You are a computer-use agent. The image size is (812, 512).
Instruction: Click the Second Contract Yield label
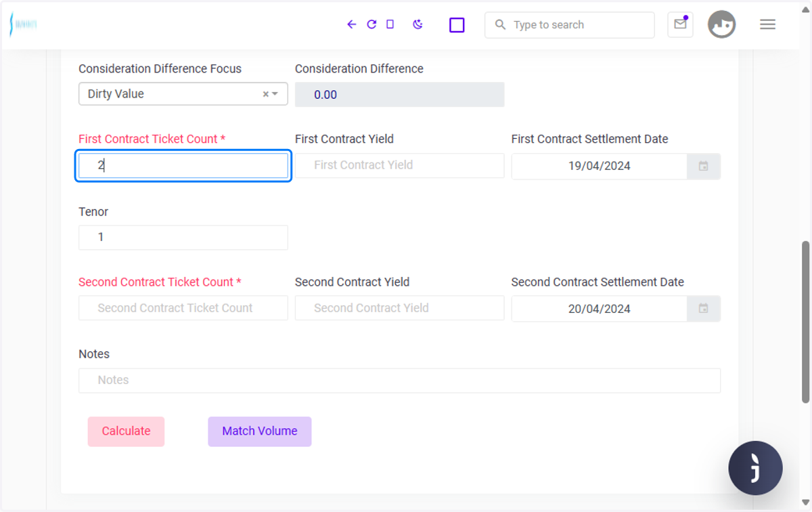pos(352,282)
